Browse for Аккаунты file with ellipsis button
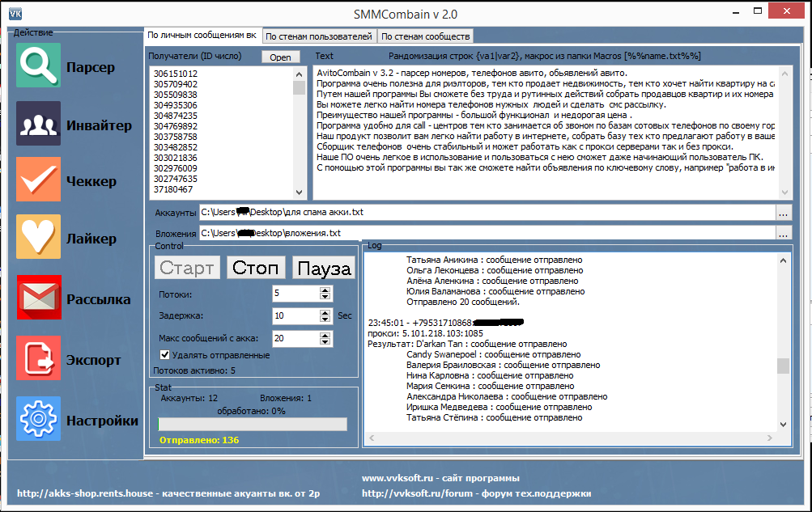 [x=783, y=213]
